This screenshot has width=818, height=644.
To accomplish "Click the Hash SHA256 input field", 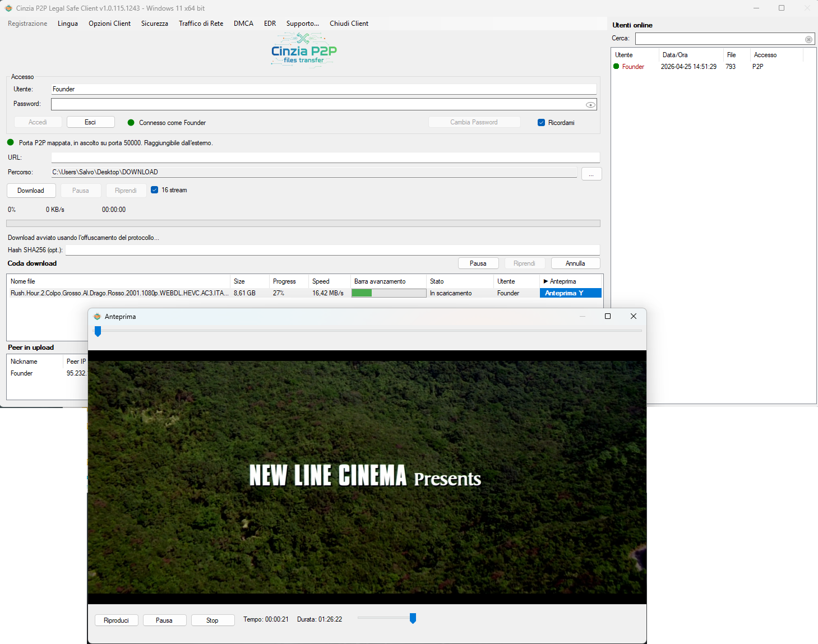I will pos(332,250).
